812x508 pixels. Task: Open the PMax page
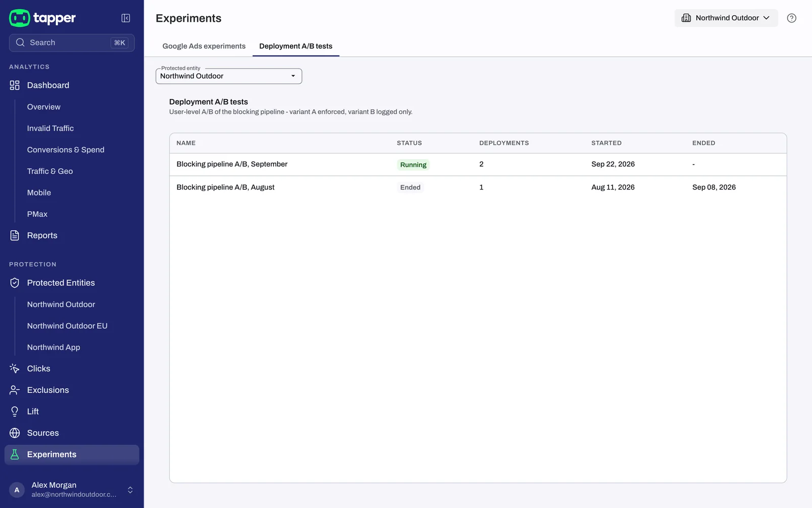(x=37, y=214)
